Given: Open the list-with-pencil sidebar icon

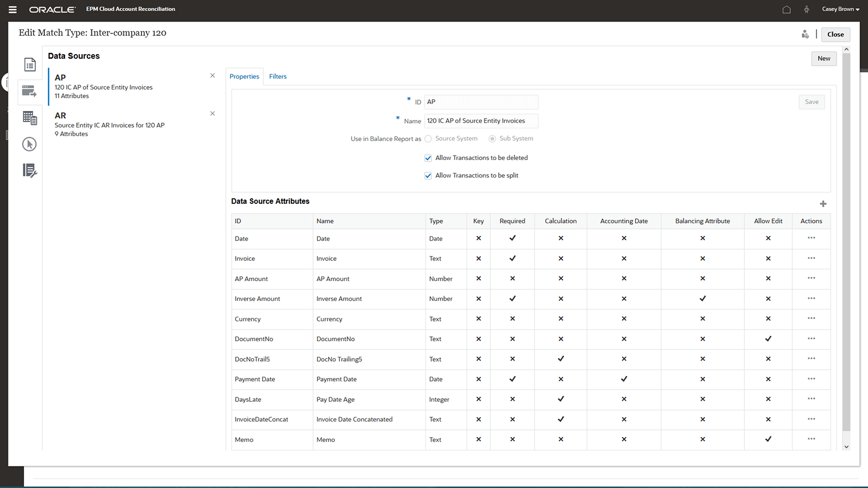Looking at the screenshot, I should point(30,170).
